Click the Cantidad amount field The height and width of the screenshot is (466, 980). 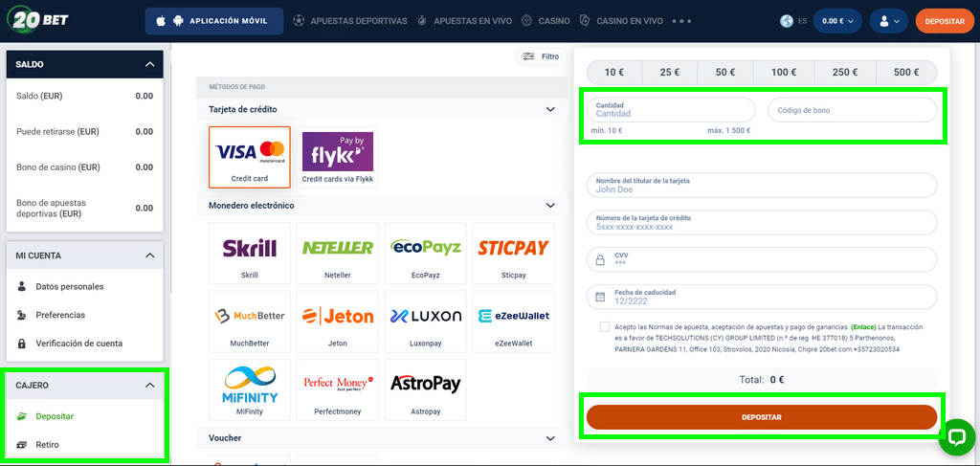tap(669, 110)
